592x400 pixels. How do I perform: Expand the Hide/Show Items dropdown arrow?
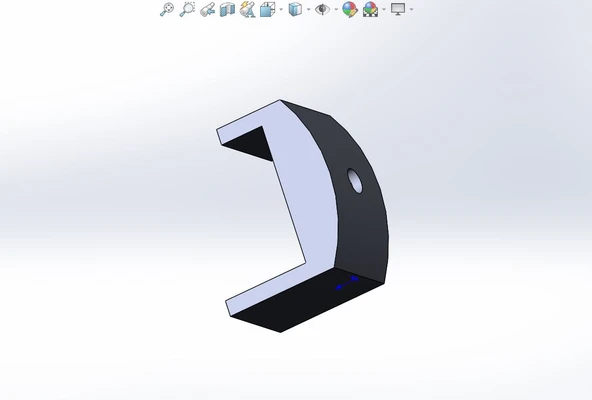pos(336,9)
